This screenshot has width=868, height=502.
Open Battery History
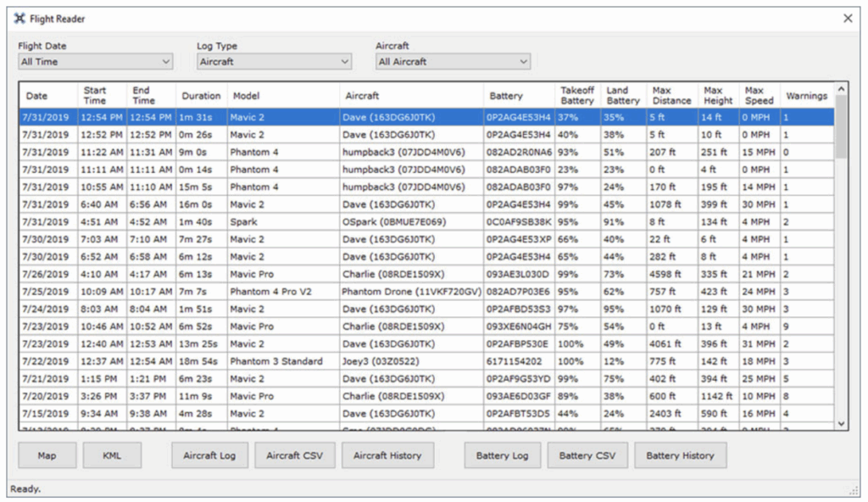click(x=681, y=455)
